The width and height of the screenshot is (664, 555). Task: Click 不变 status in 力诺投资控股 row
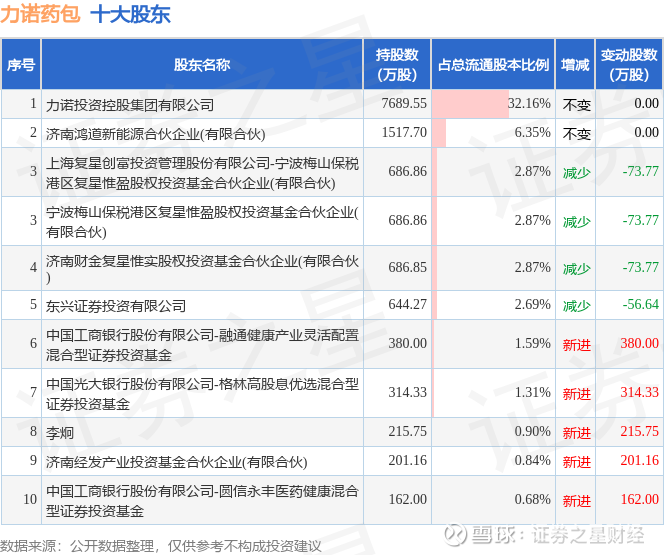coord(576,105)
